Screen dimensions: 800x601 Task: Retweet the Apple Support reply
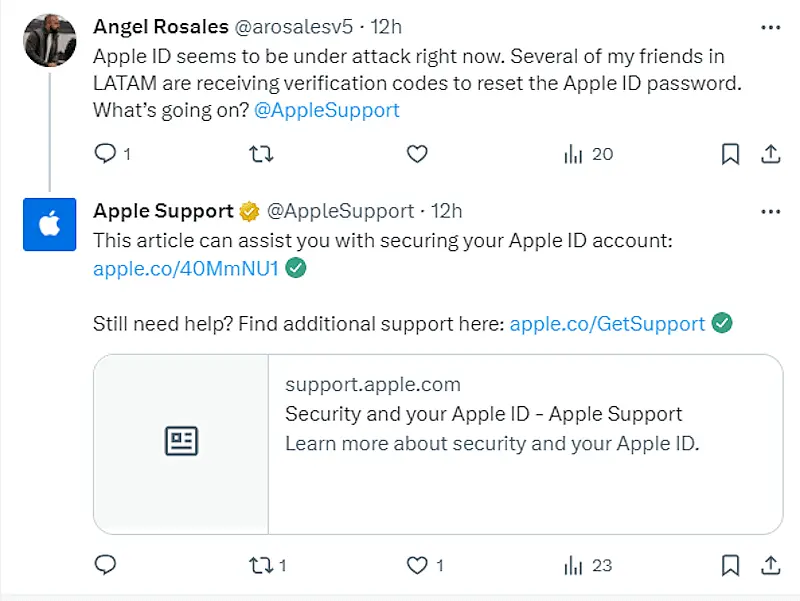tap(261, 565)
